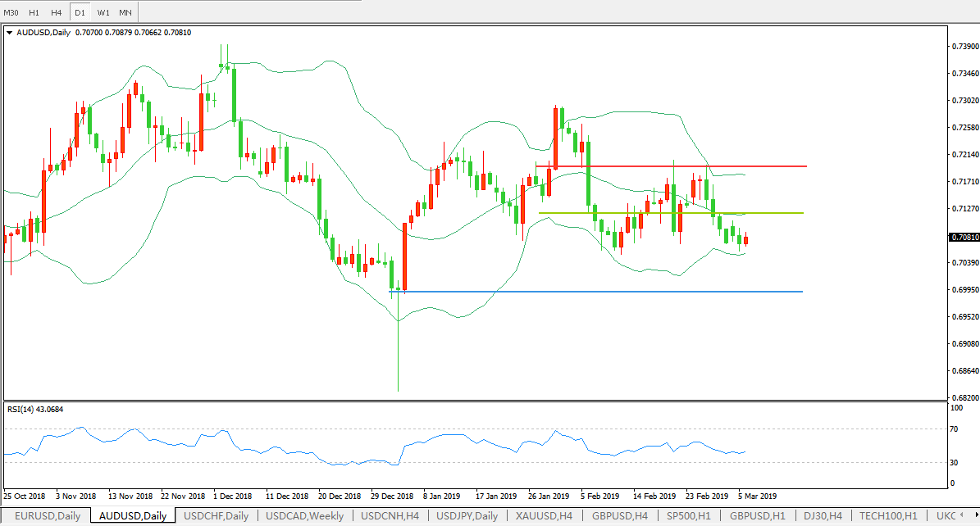This screenshot has width=980, height=526.
Task: Select the H1 timeframe button
Action: coord(34,12)
